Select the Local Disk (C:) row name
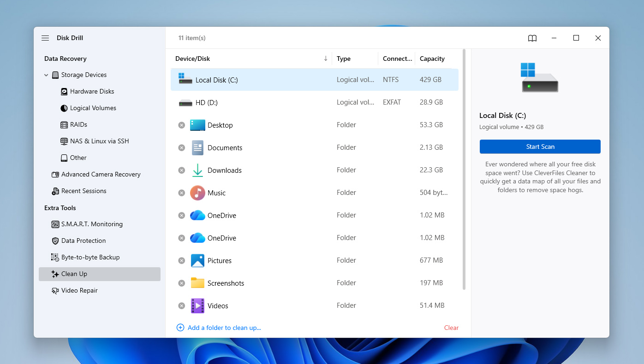 coord(217,80)
